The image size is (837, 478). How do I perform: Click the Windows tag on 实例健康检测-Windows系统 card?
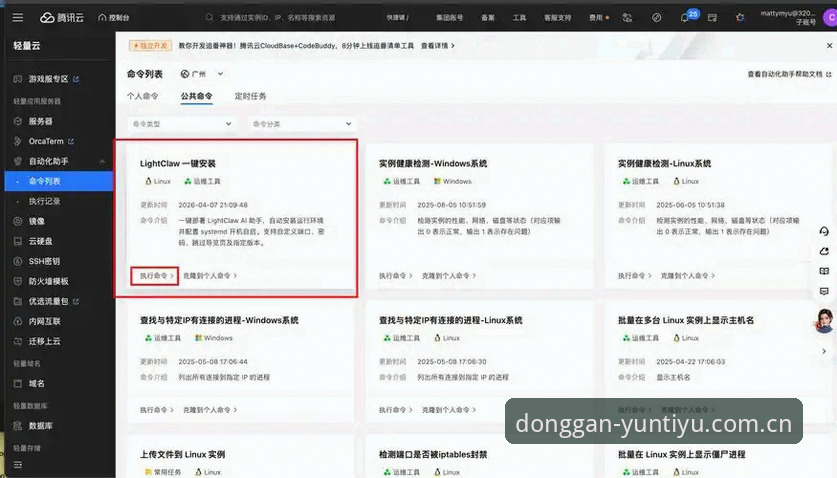453,182
